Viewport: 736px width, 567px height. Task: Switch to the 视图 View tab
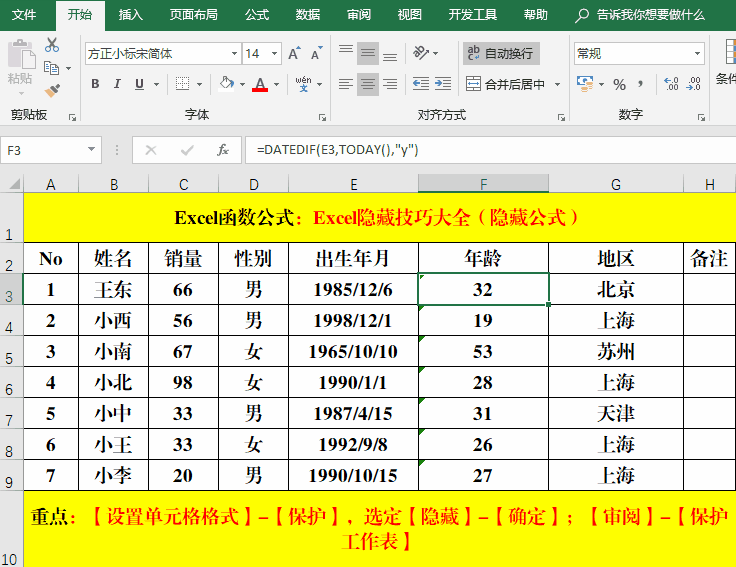tap(409, 15)
